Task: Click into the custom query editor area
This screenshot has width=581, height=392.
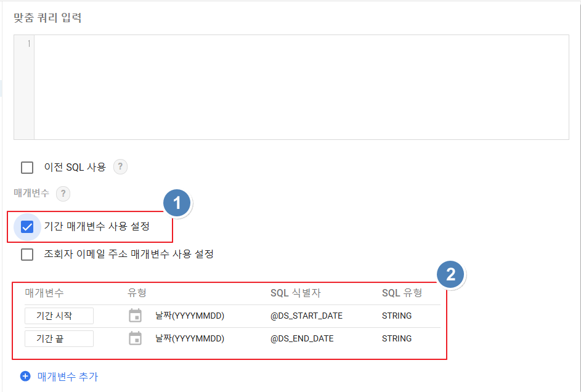Action: pyautogui.click(x=301, y=88)
